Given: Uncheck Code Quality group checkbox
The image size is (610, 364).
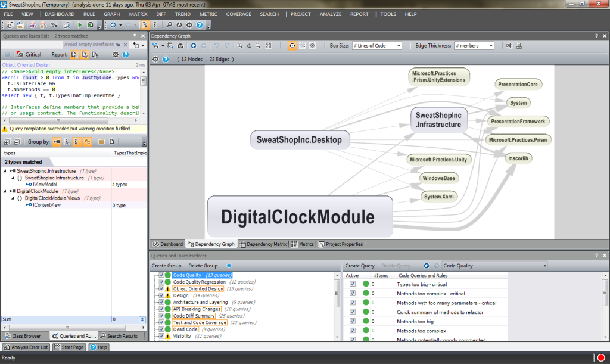Looking at the screenshot, I should click(161, 275).
